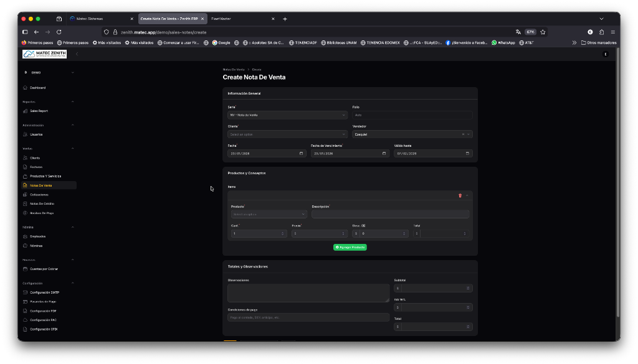Bookmark this page with the star icon
The image size is (638, 364).
click(543, 32)
